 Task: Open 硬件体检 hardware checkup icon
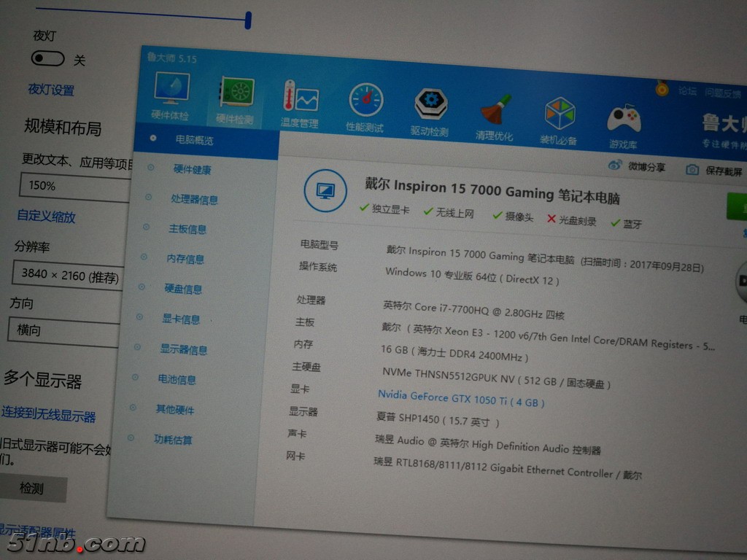[171, 96]
